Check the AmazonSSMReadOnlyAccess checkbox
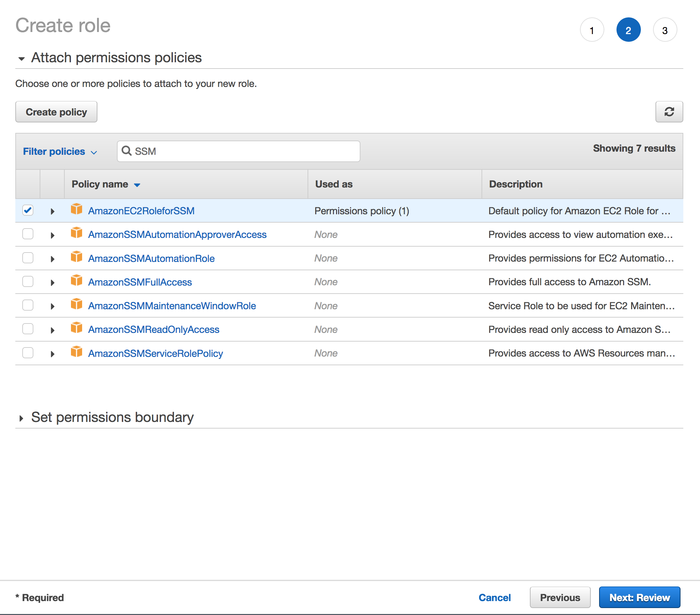Image resolution: width=700 pixels, height=615 pixels. coord(28,329)
